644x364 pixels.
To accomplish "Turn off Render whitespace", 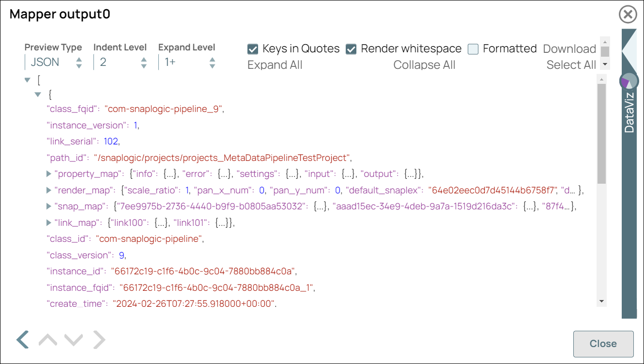I will pos(351,48).
